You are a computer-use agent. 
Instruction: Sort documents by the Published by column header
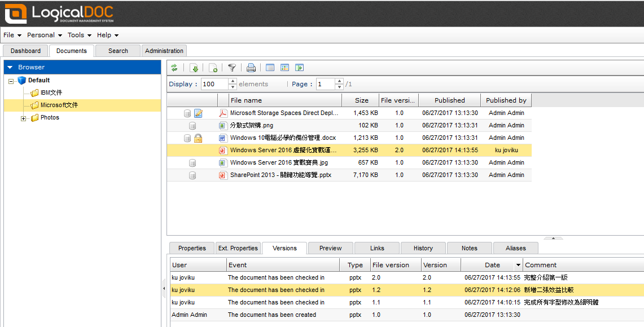click(506, 100)
